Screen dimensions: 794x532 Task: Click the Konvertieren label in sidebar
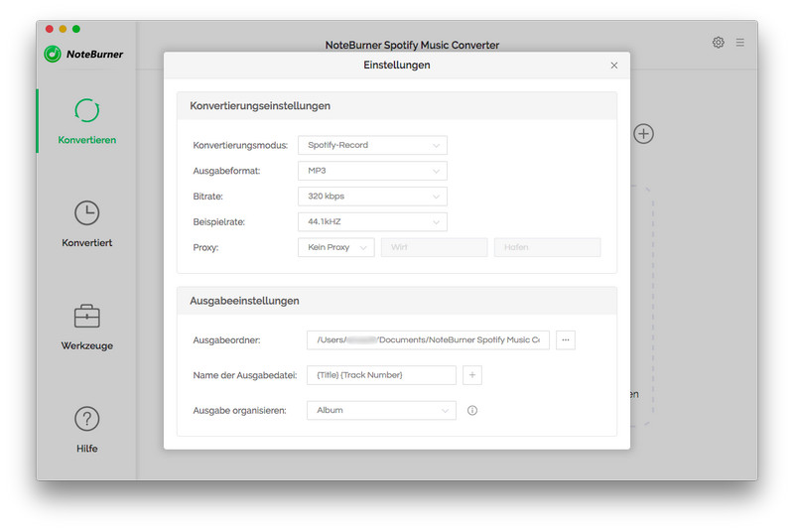86,140
